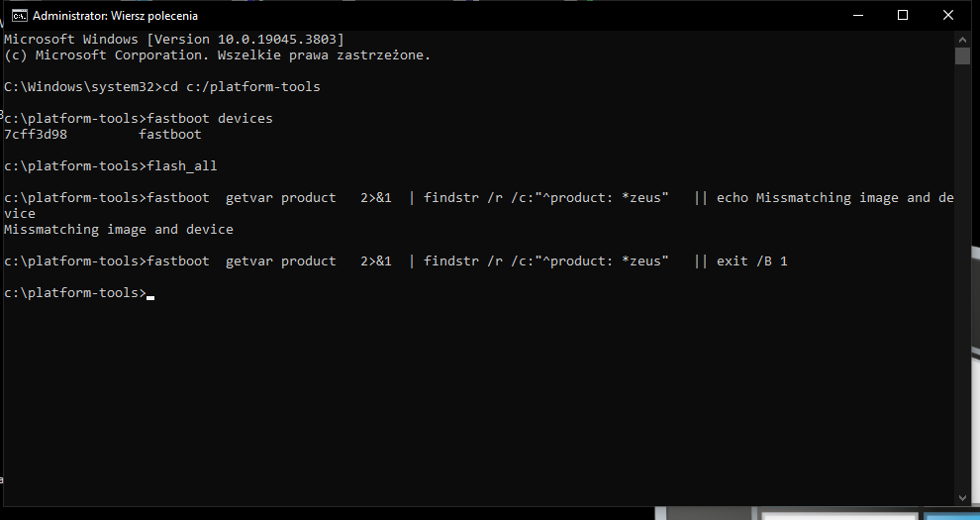The image size is (980, 520).
Task: Click the 'exit /B 1' text
Action: (751, 261)
